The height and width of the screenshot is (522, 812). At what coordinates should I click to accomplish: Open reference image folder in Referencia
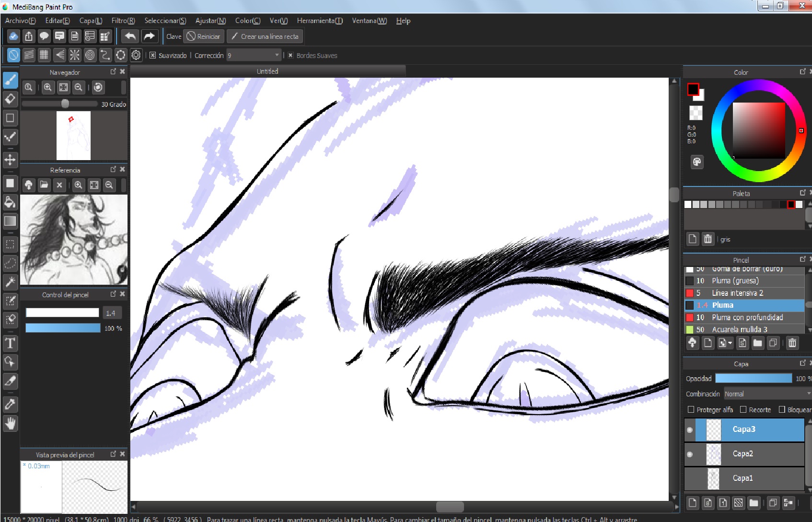[44, 185]
